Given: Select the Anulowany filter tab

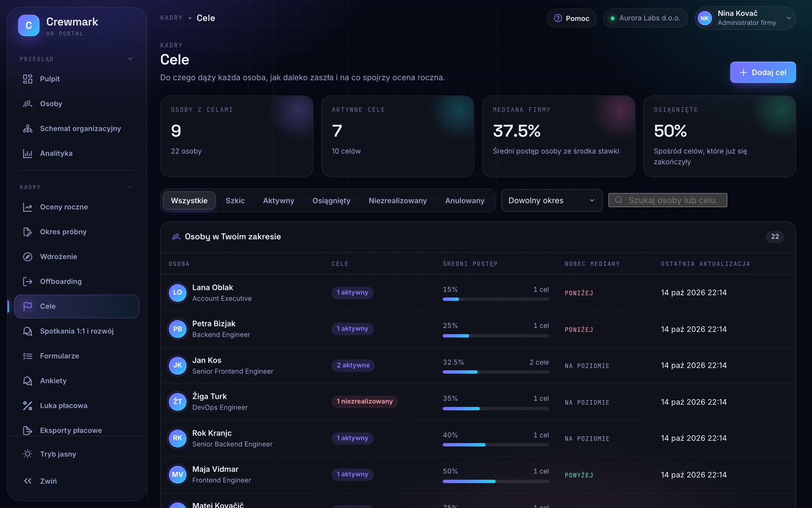Looking at the screenshot, I should coord(464,201).
